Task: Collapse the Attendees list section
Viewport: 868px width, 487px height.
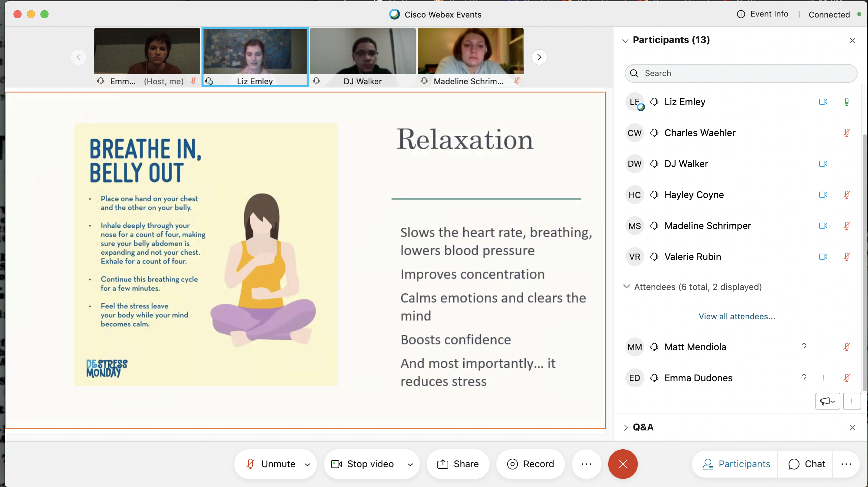Action: tap(626, 287)
